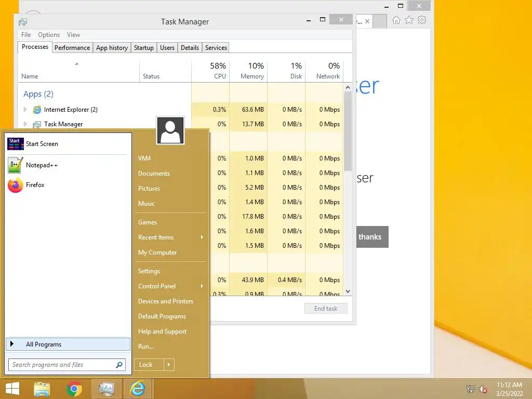This screenshot has height=399, width=532.
Task: Open Internet Explorer tools gear icon
Action: [422, 20]
